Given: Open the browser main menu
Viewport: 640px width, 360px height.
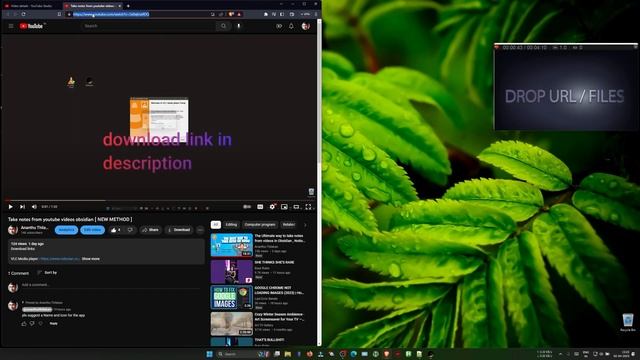Looking at the screenshot, I should [x=316, y=14].
